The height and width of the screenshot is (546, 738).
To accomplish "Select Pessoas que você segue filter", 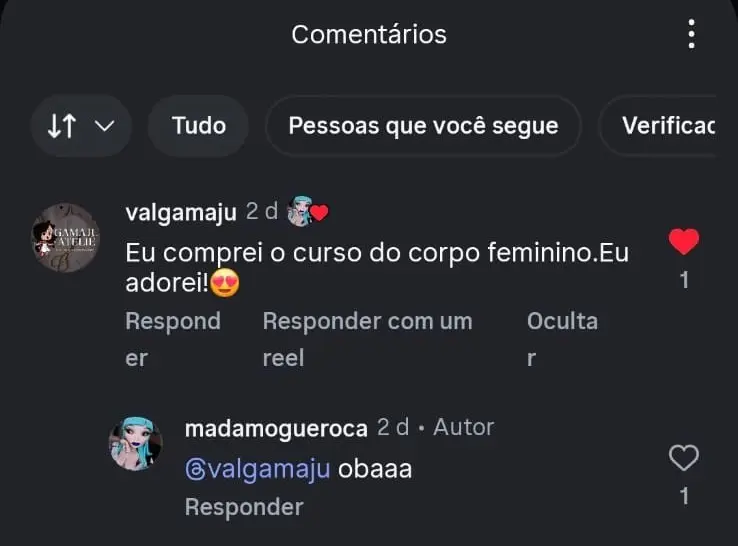I will tap(423, 126).
